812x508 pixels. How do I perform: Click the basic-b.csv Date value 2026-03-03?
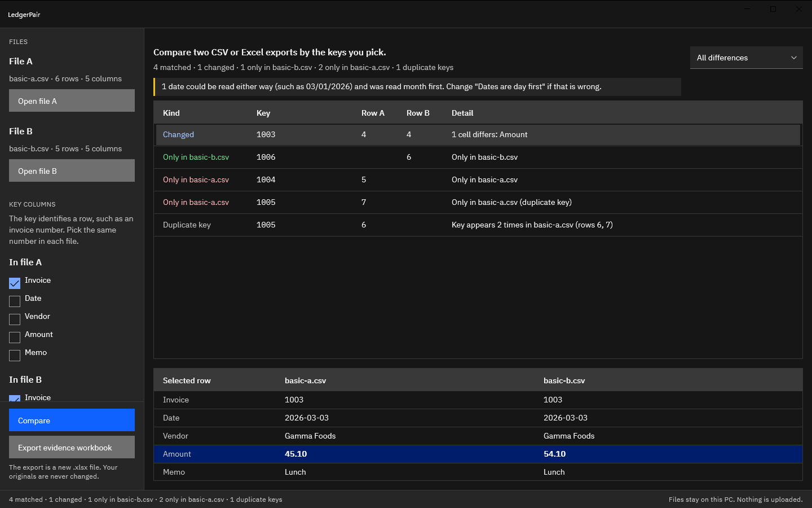click(x=566, y=418)
